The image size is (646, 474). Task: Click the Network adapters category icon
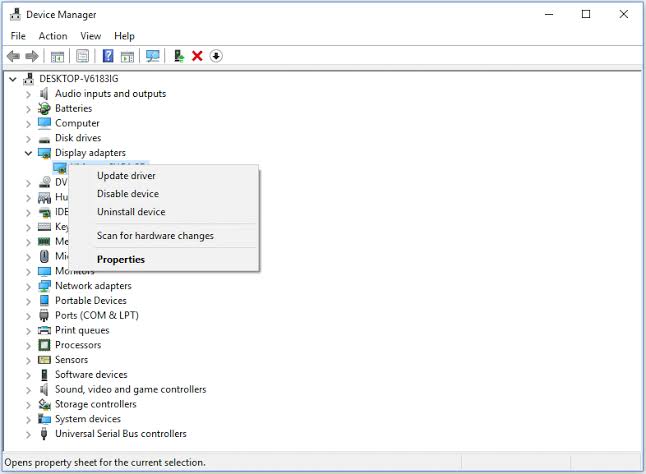tap(44, 286)
